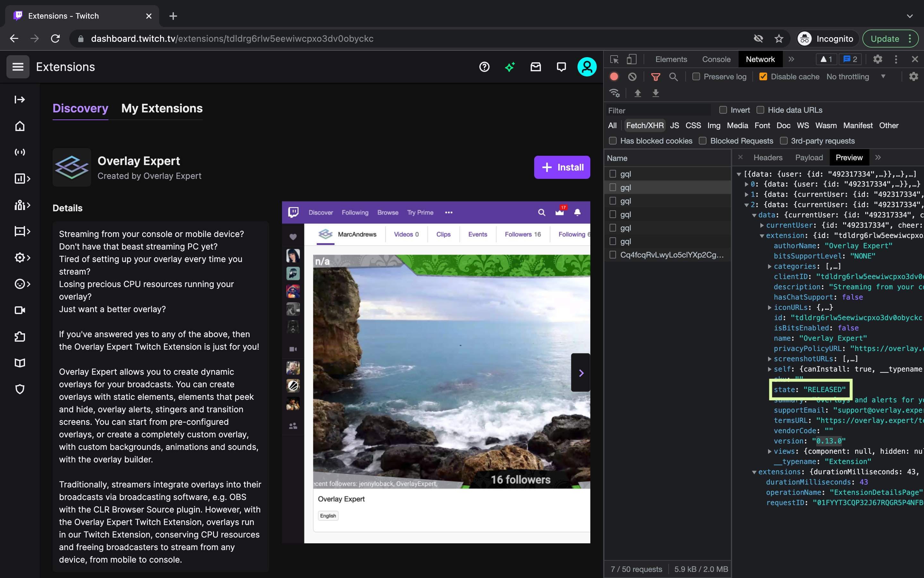Clear the network log
The image size is (924, 578).
click(632, 77)
